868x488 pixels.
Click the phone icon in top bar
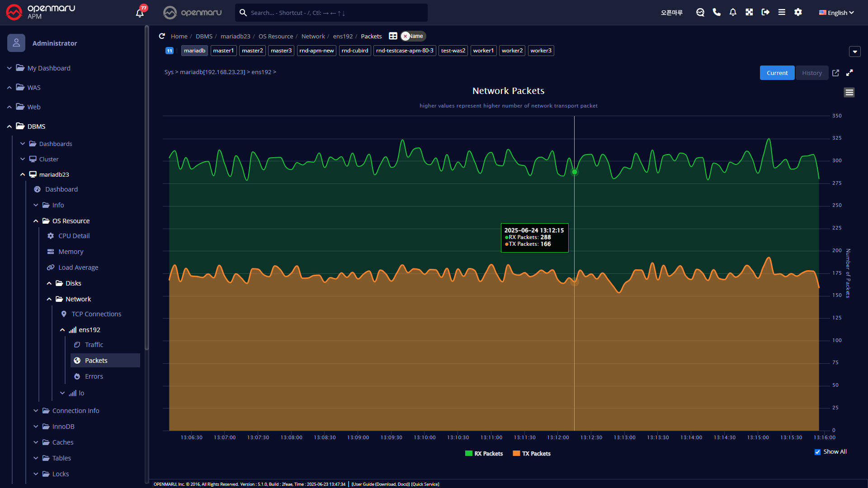tap(717, 12)
